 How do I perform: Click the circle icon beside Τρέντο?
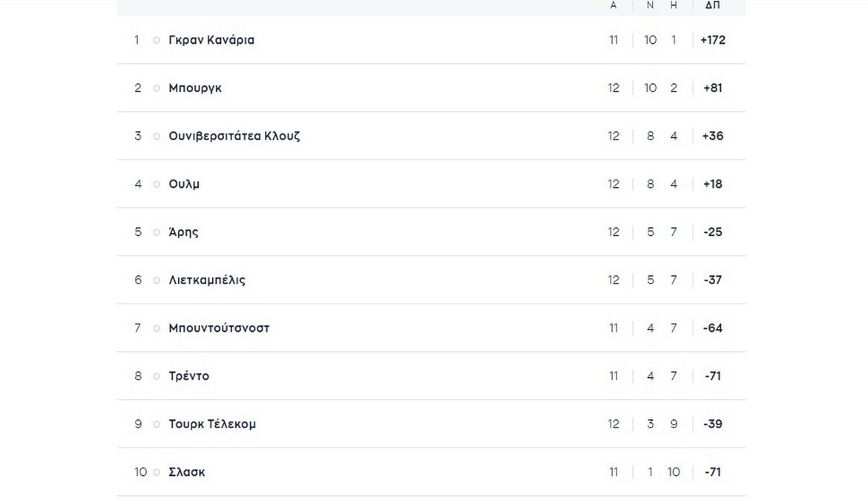pos(157,376)
